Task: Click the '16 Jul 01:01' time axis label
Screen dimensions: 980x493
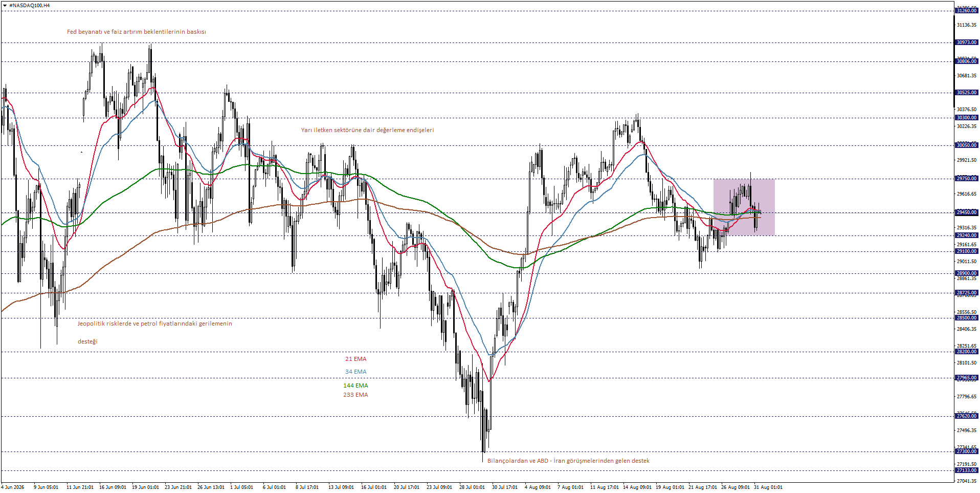Action: (374, 487)
